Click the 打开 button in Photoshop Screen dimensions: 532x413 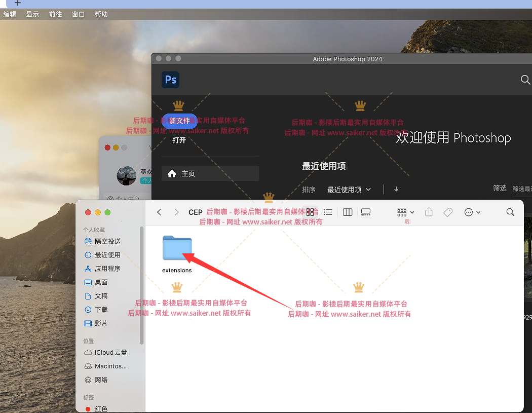tap(179, 140)
